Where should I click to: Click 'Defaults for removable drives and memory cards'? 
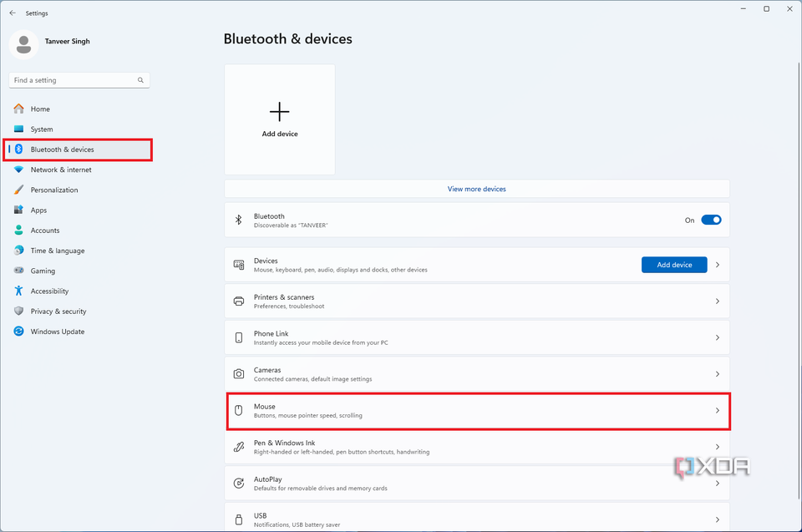coord(321,488)
